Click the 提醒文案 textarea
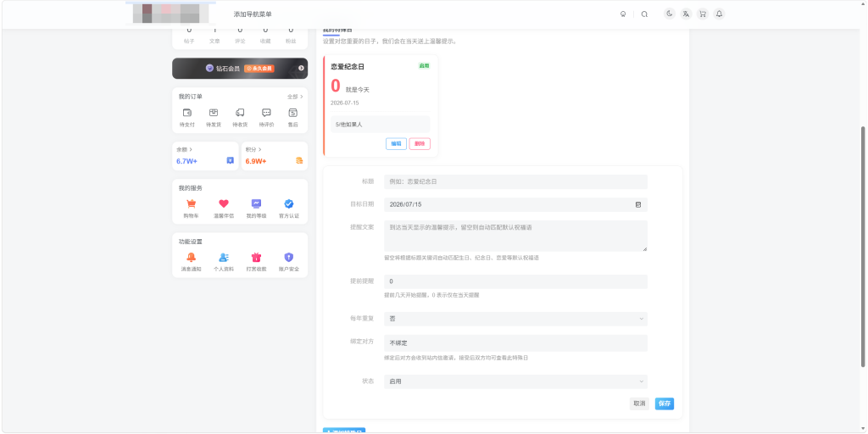The height and width of the screenshot is (434, 868). pos(515,236)
